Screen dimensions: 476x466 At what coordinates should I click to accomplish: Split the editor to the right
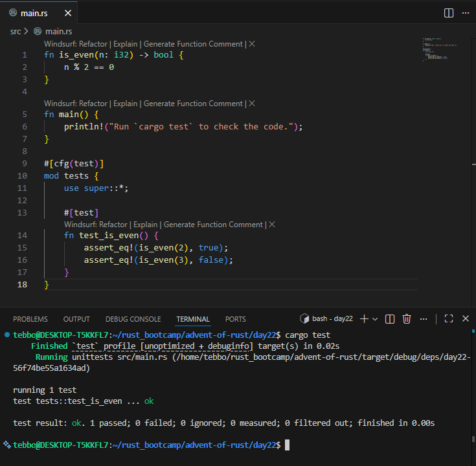(x=448, y=13)
